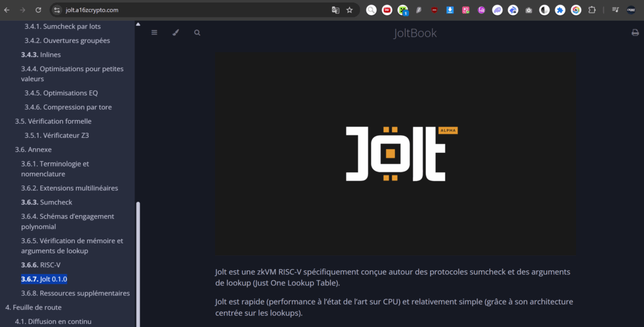The image size is (644, 327).
Task: Open the blue download arrow extension
Action: [450, 10]
